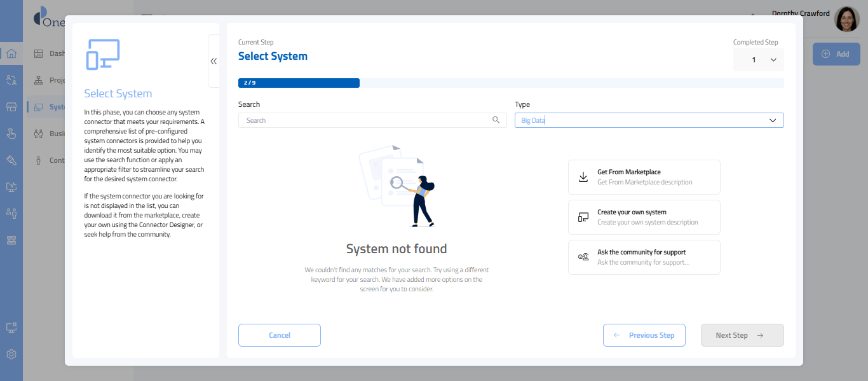Click the 2/9 progress bar

tap(299, 83)
